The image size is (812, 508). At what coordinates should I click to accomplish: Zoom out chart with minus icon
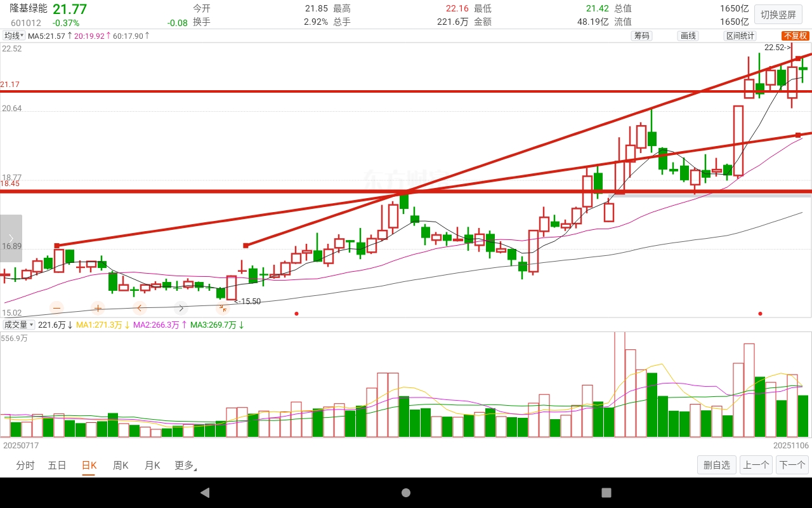click(x=56, y=308)
